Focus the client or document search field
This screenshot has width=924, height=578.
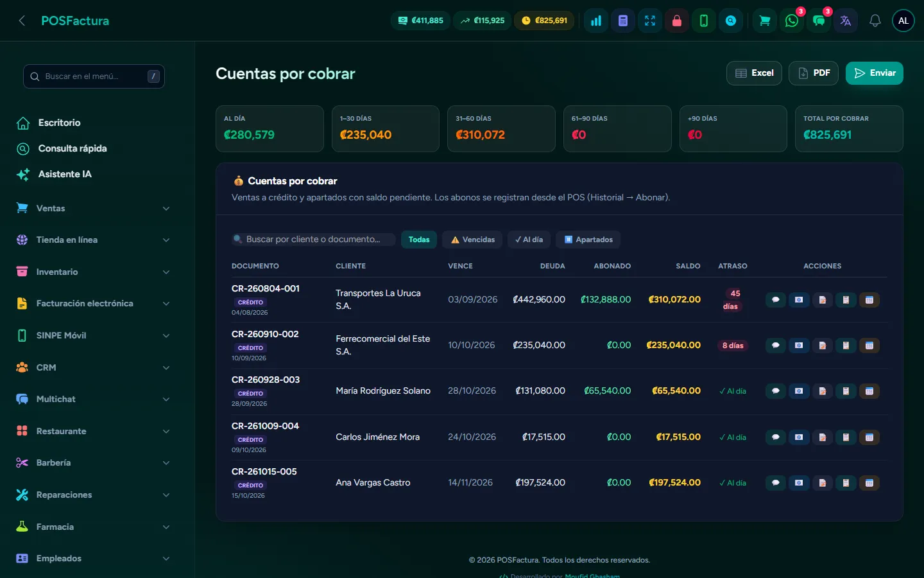[x=314, y=240]
